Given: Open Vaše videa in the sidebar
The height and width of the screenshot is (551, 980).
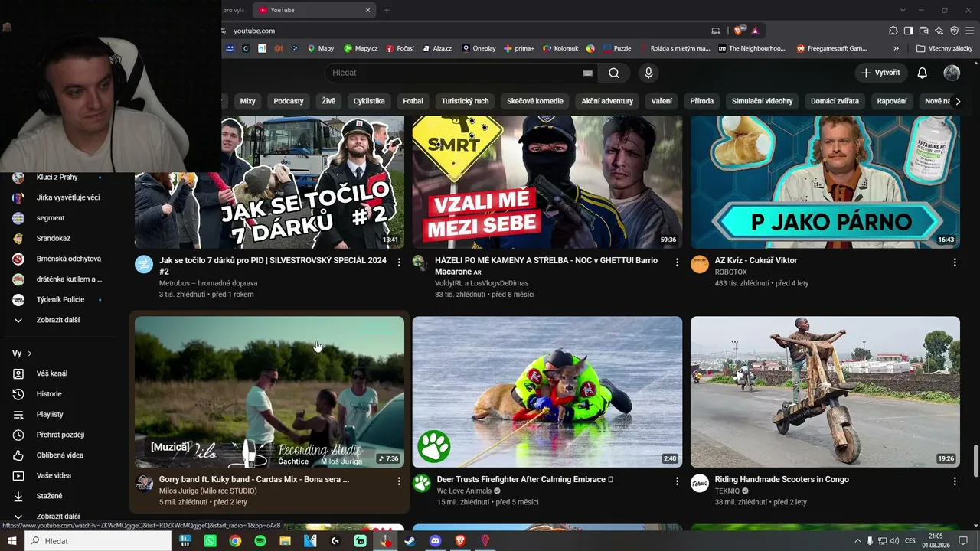Looking at the screenshot, I should click(54, 475).
